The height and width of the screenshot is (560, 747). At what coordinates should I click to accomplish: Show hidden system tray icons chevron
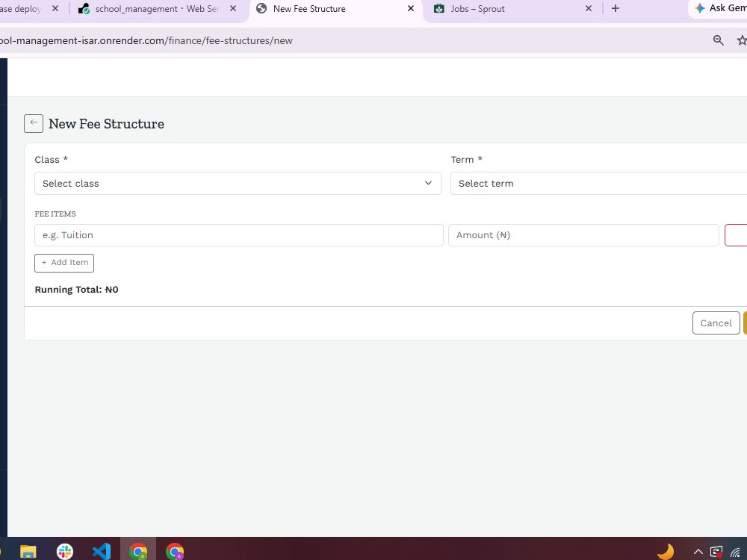[x=698, y=552]
